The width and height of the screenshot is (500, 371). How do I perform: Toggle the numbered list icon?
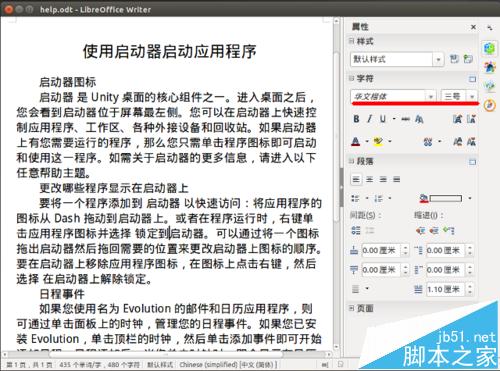[378, 199]
